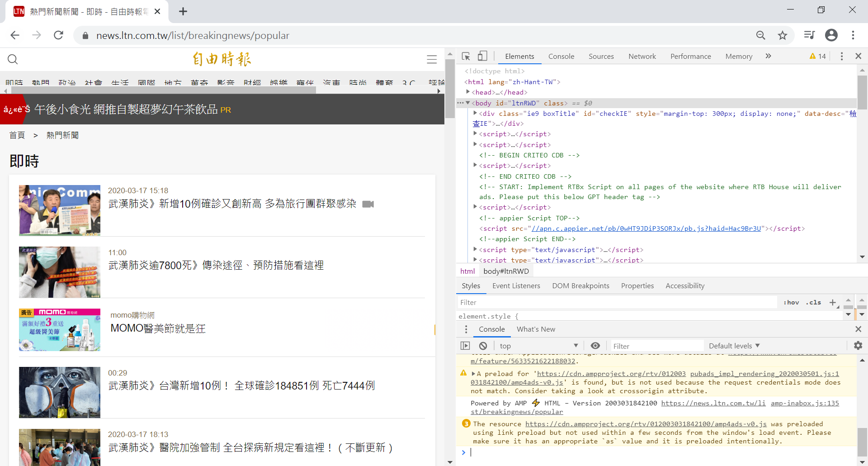Image resolution: width=868 pixels, height=466 pixels.
Task: Open Accessibility pane
Action: [685, 286]
